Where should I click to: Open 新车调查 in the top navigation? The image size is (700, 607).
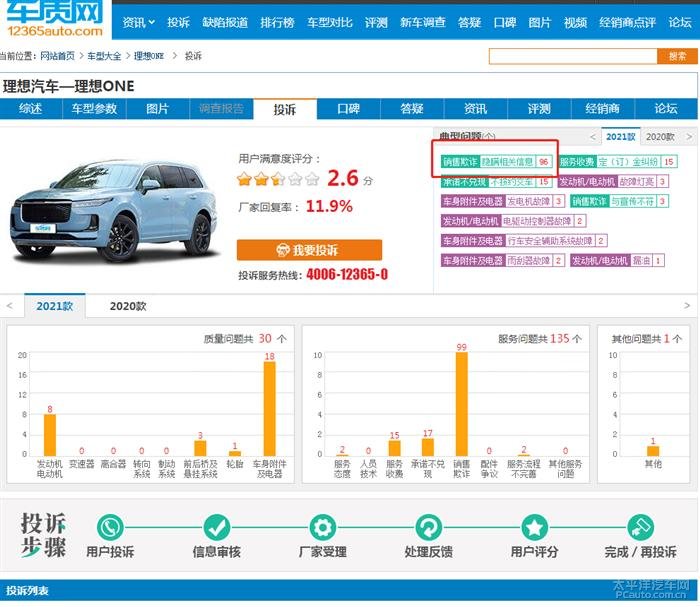pyautogui.click(x=422, y=22)
